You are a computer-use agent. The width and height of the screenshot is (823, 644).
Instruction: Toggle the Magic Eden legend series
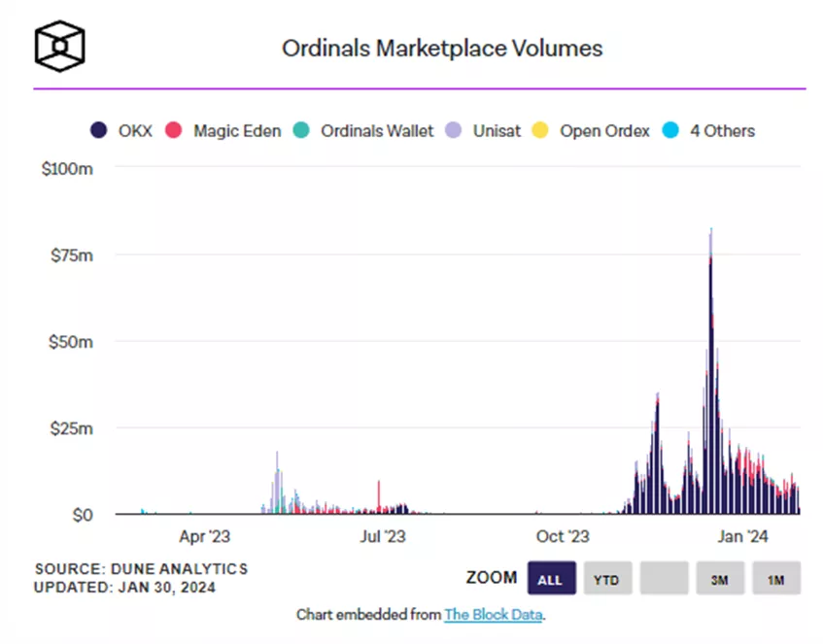pyautogui.click(x=223, y=131)
